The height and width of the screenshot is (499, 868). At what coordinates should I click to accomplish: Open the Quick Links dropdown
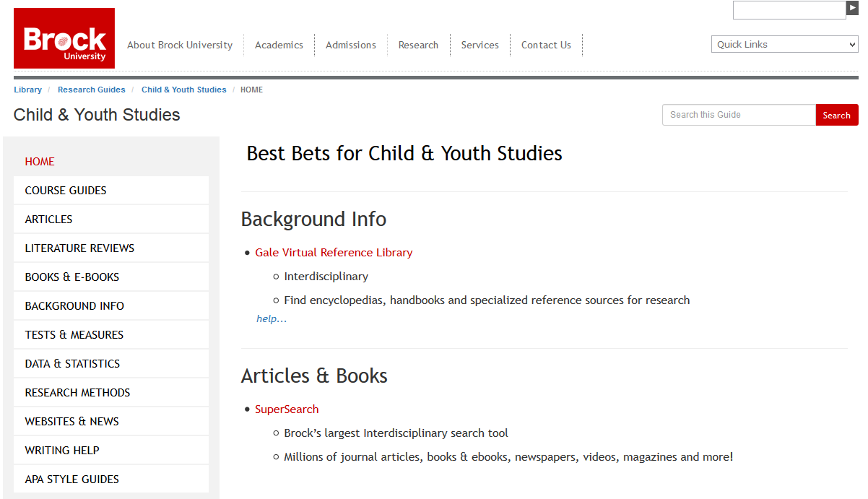785,44
